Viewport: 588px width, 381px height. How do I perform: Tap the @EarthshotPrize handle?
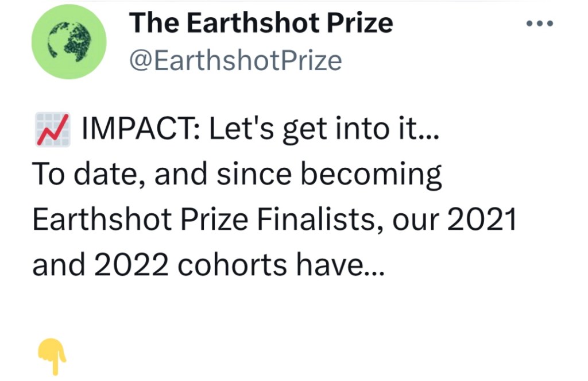pos(235,60)
